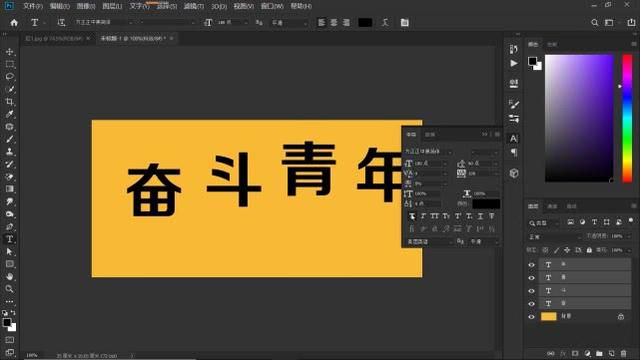Center-align text in options bar
Image resolution: width=640 pixels, height=360 pixels.
(334, 22)
